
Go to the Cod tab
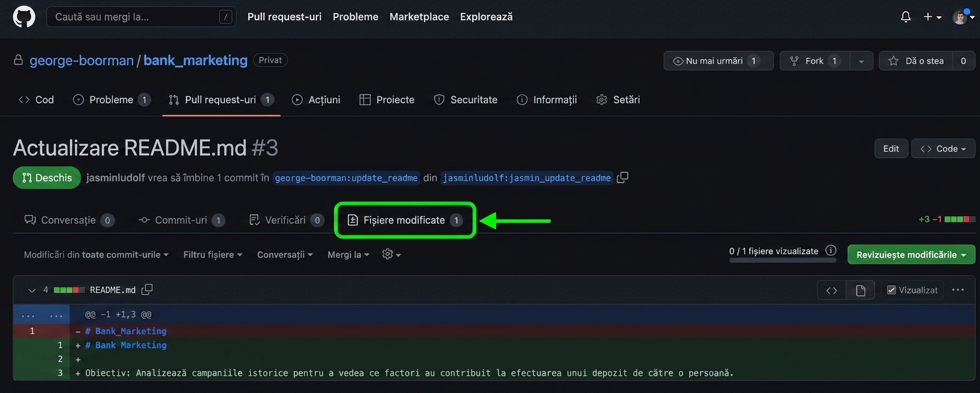36,99
